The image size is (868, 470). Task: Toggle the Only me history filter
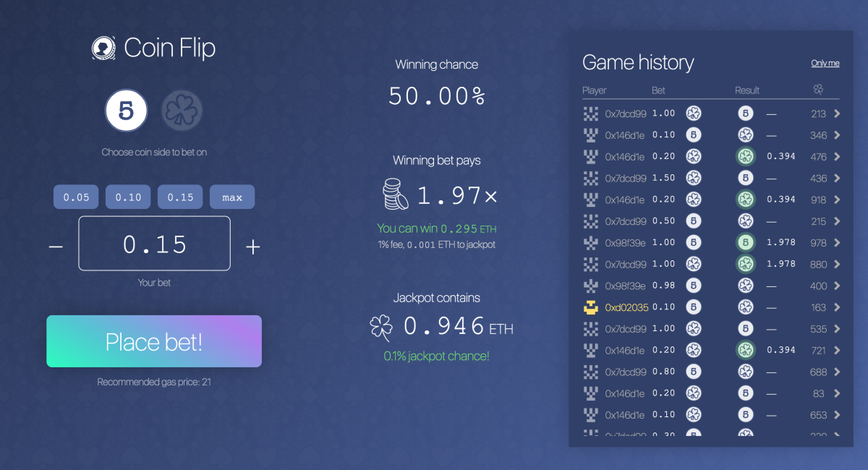click(x=825, y=64)
